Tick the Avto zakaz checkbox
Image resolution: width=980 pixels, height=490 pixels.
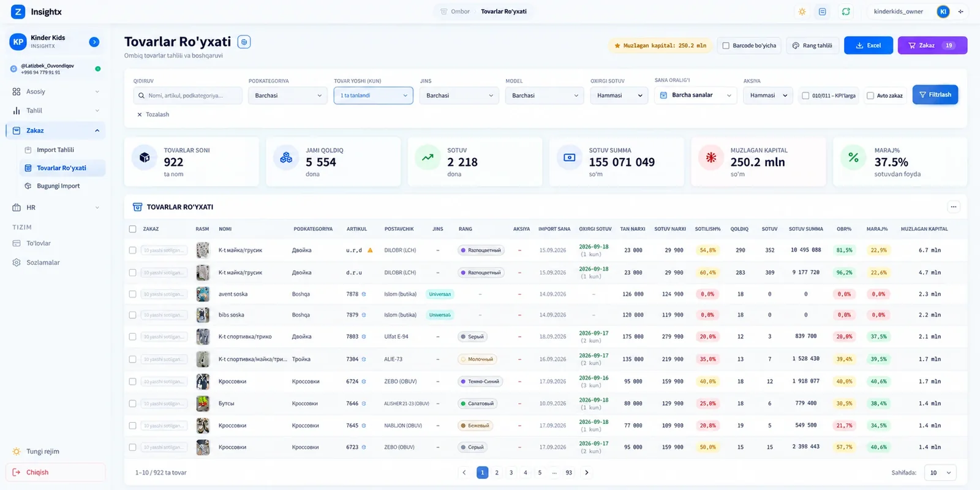pyautogui.click(x=870, y=96)
